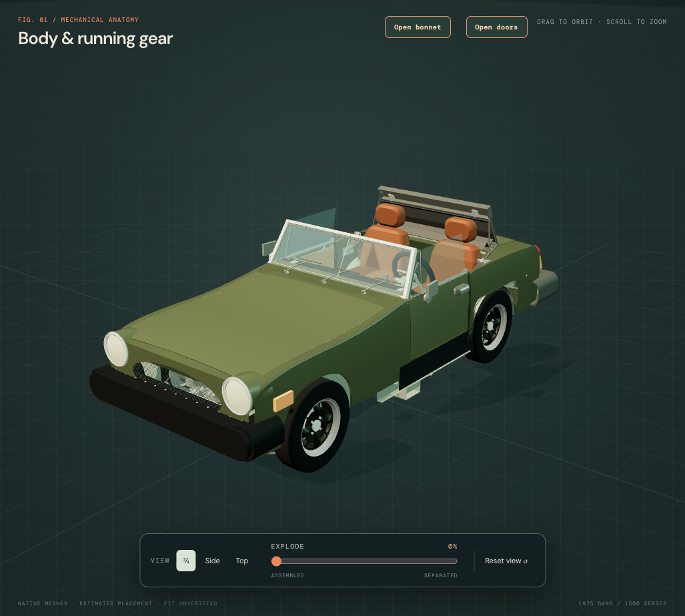Click the Explode slider handle
The image size is (685, 616).
tap(276, 561)
